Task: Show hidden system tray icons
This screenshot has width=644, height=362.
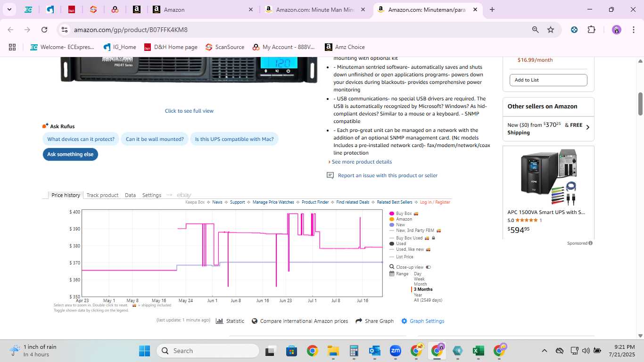Action: [x=544, y=351]
